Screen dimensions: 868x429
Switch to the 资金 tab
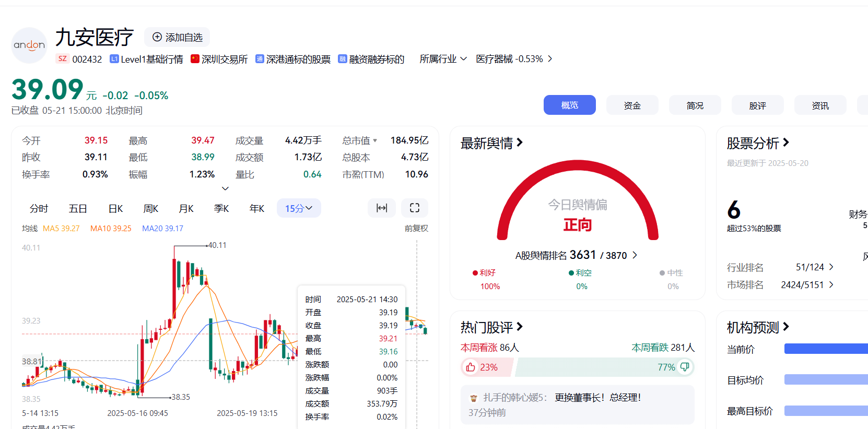[632, 105]
